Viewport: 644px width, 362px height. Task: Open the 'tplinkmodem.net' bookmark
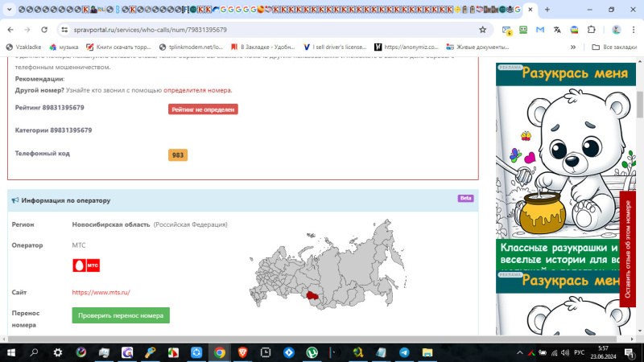191,47
